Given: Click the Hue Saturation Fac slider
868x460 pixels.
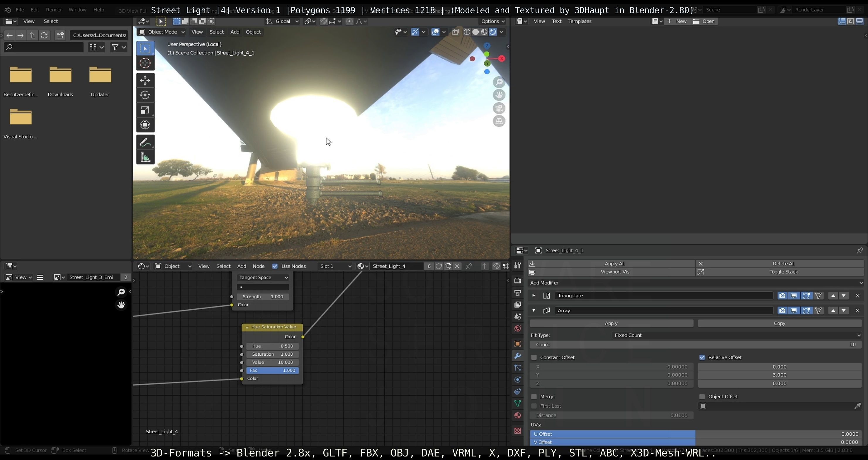Looking at the screenshot, I should pyautogui.click(x=272, y=370).
